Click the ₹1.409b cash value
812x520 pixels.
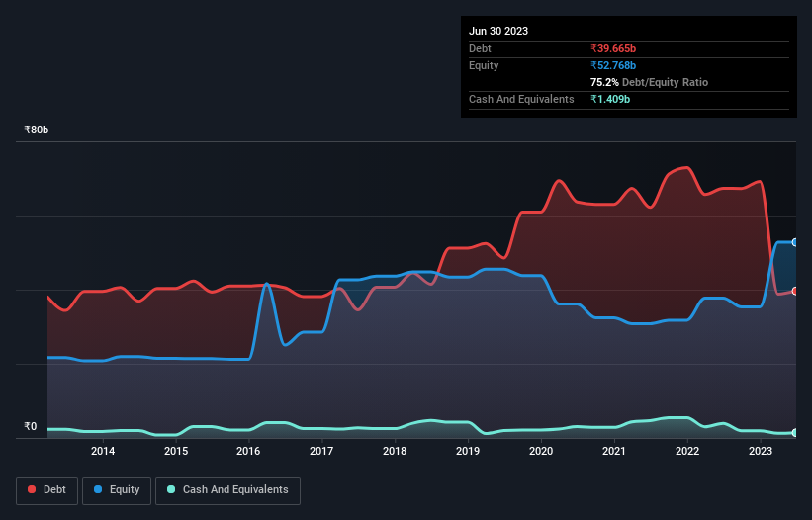pos(610,99)
